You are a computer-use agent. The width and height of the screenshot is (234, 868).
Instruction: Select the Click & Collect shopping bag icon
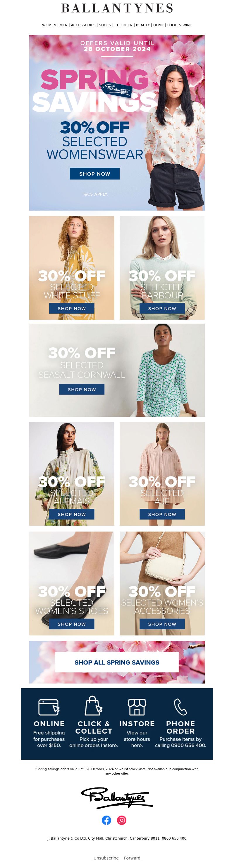(x=94, y=705)
